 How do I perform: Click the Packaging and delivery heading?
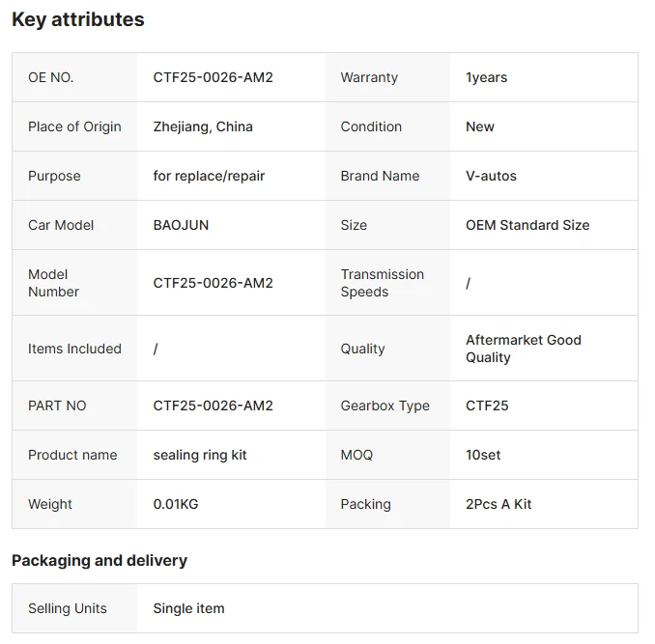click(x=100, y=560)
